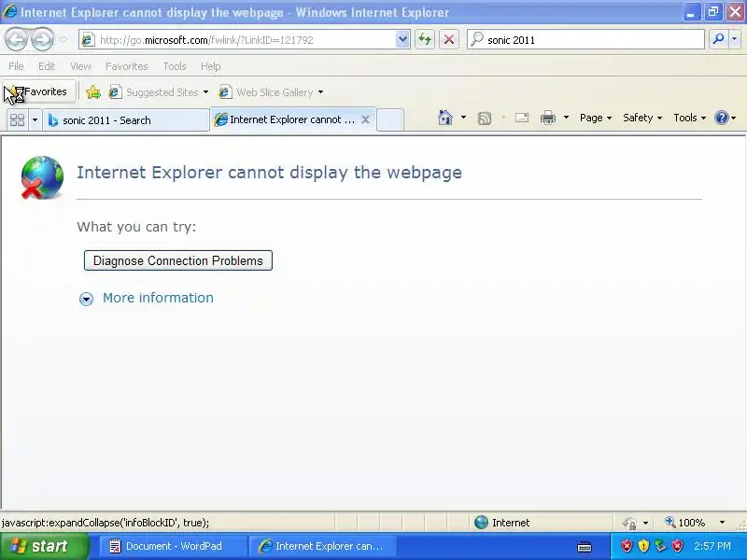
Task: Click the first red shield tray icon
Action: [x=627, y=546]
